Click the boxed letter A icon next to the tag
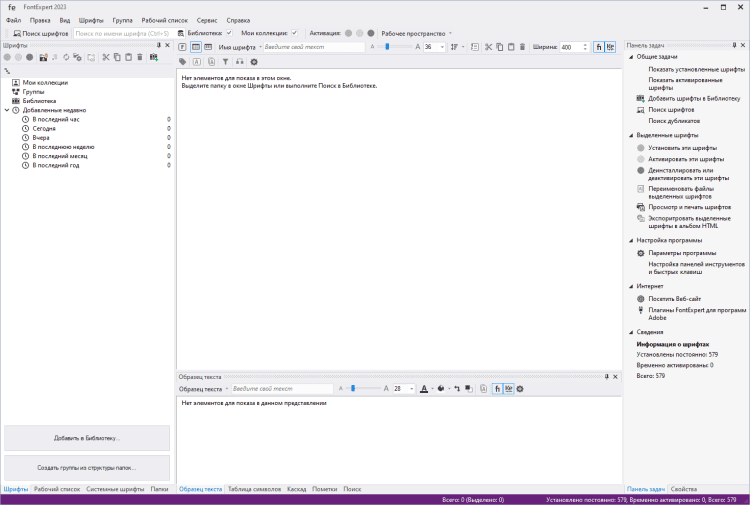750x505 pixels. coord(197,62)
